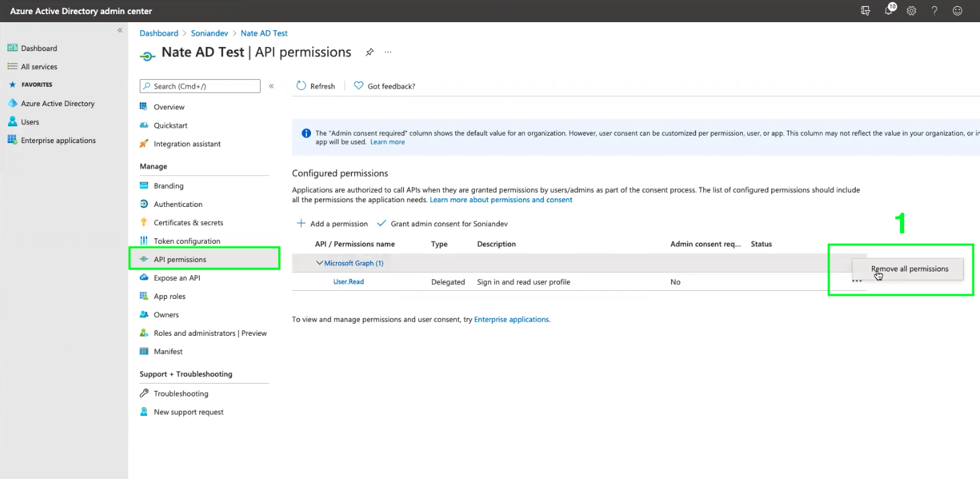Open Expose an API
980x479 pixels.
(x=177, y=278)
